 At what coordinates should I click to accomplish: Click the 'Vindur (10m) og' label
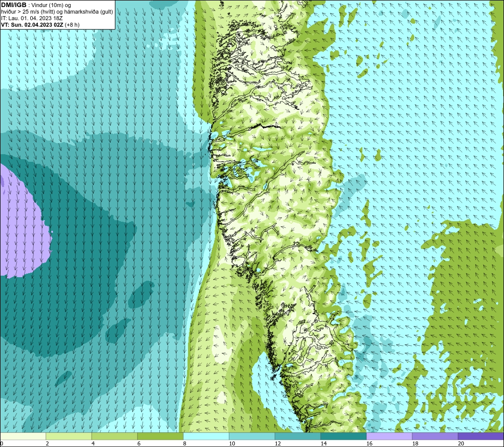click(51, 6)
